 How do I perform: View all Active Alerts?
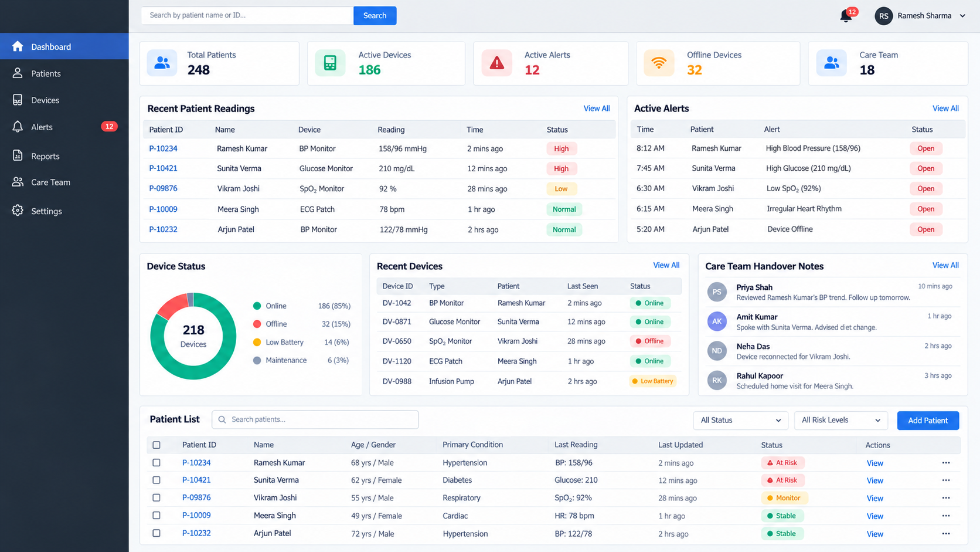coord(945,109)
